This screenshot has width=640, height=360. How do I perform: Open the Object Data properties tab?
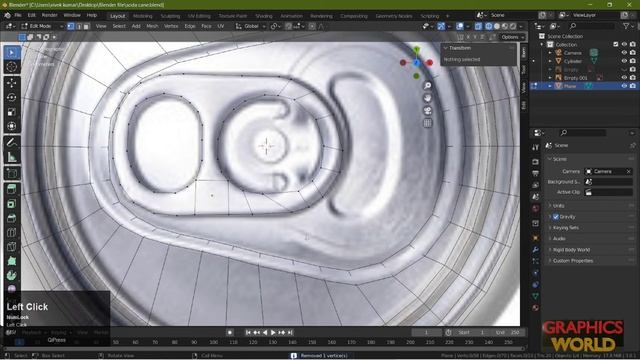(x=535, y=296)
